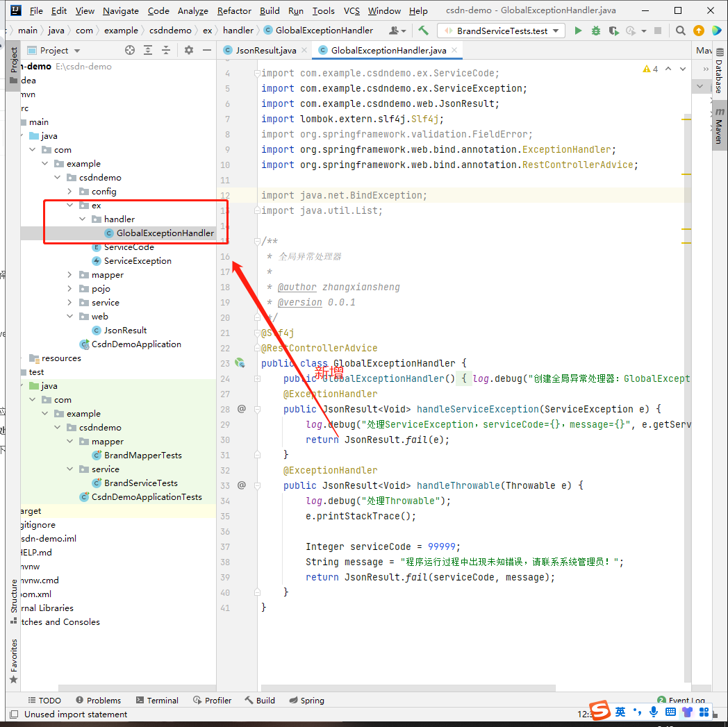Screen dimensions: 728x727
Task: Click the editor horizontal scrollbar
Action: [408, 687]
